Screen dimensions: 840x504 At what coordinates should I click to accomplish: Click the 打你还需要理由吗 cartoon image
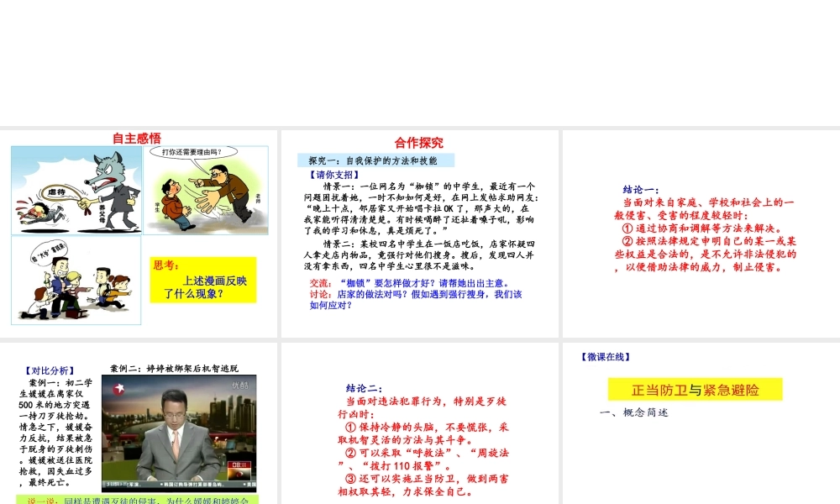[206, 190]
